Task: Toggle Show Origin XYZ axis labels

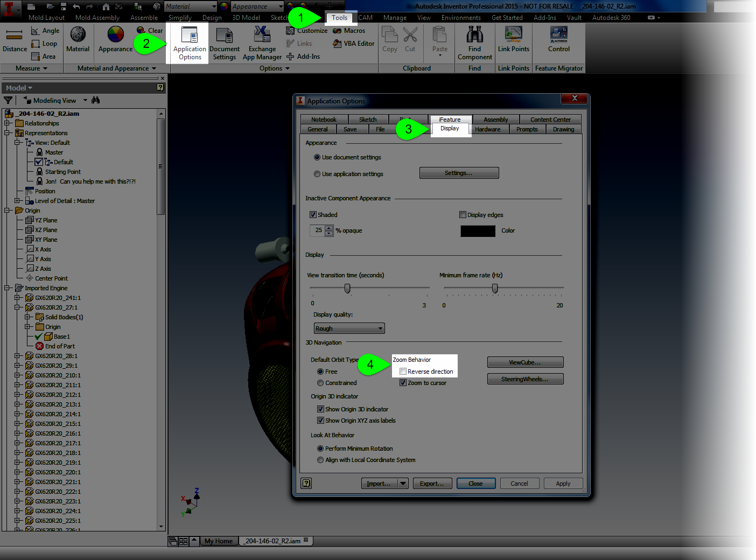Action: [320, 421]
